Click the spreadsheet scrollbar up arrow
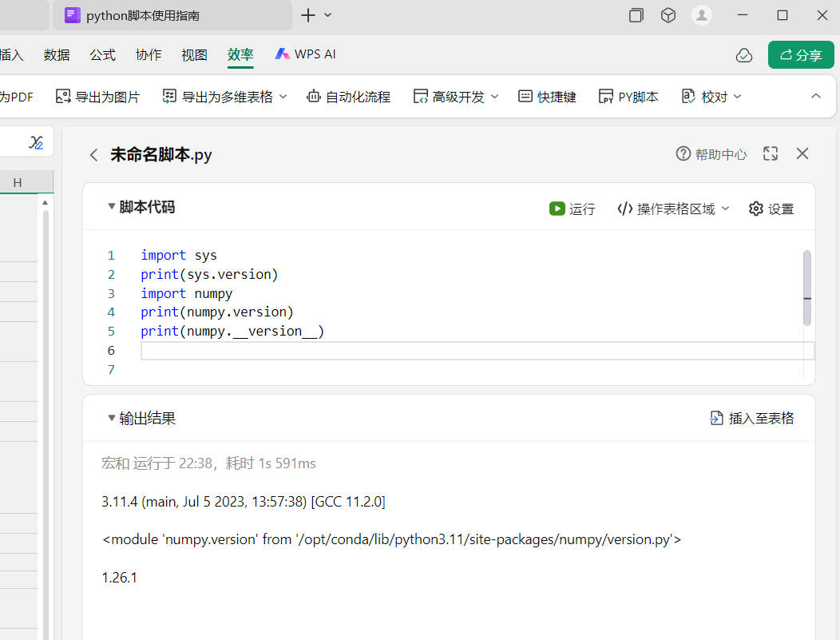The width and height of the screenshot is (840, 640). point(45,203)
